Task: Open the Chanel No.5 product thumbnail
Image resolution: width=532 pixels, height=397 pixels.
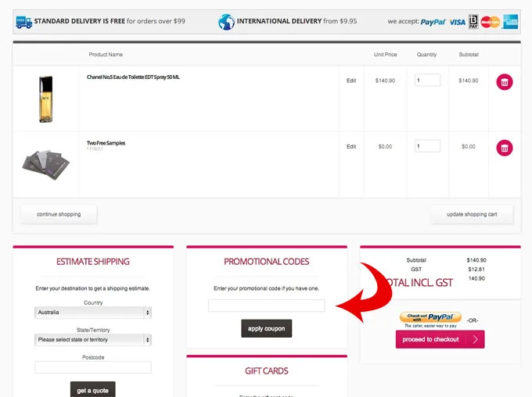Action: (46, 98)
